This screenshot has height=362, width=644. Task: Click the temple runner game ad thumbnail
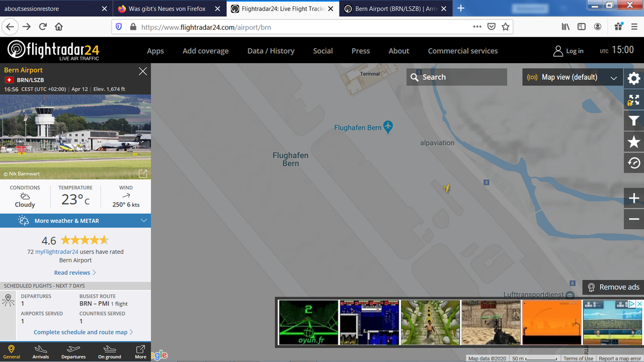coord(430,322)
